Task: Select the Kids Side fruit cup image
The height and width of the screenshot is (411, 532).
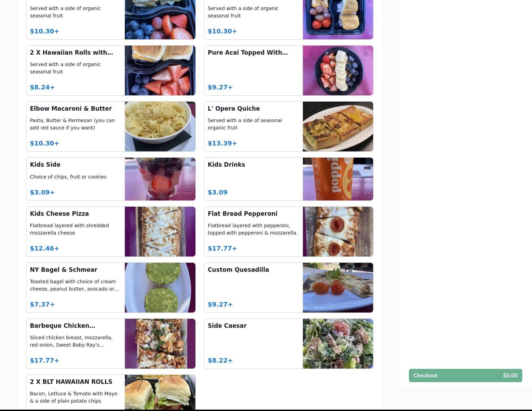Action: pos(160,179)
